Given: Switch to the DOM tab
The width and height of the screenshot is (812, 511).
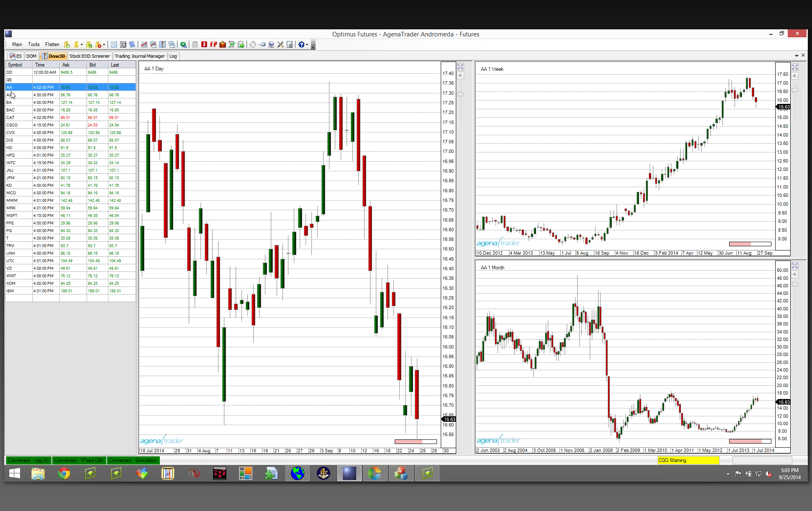Looking at the screenshot, I should pos(31,56).
